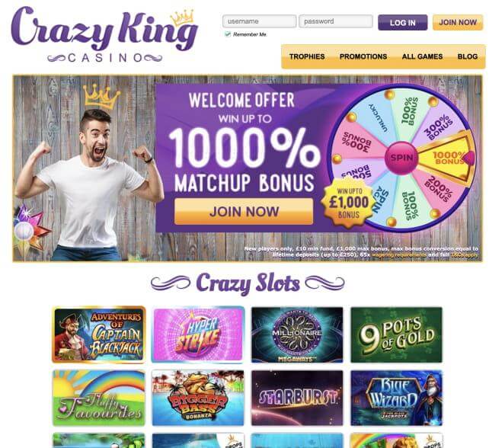Viewport: 489px width, 448px height.
Task: Open the 9 Pots of Gold game
Action: [x=396, y=334]
